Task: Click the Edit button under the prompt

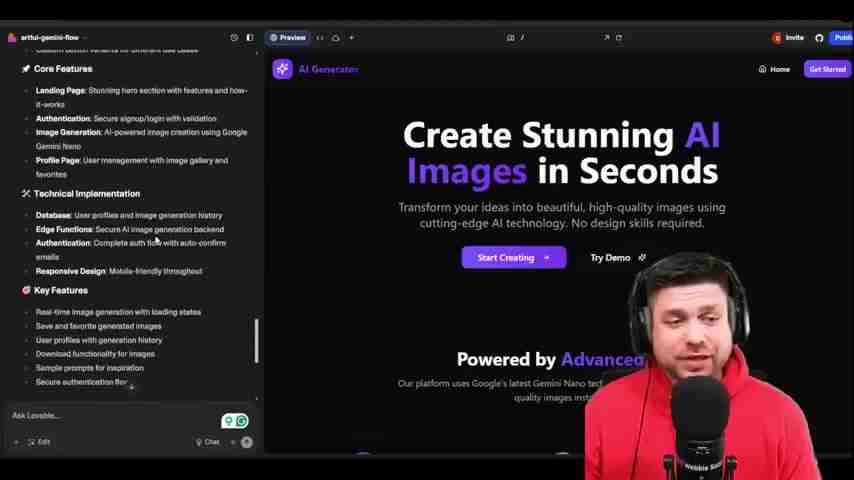Action: pyautogui.click(x=39, y=442)
